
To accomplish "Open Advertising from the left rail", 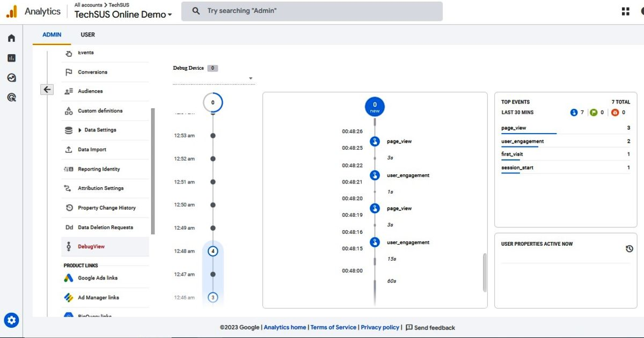I will click(x=11, y=97).
